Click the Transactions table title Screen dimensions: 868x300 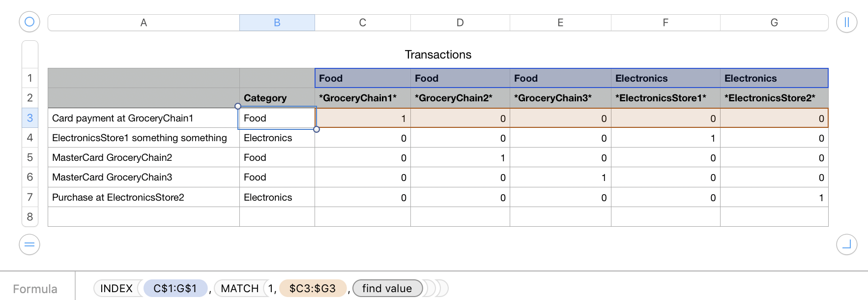pyautogui.click(x=438, y=55)
